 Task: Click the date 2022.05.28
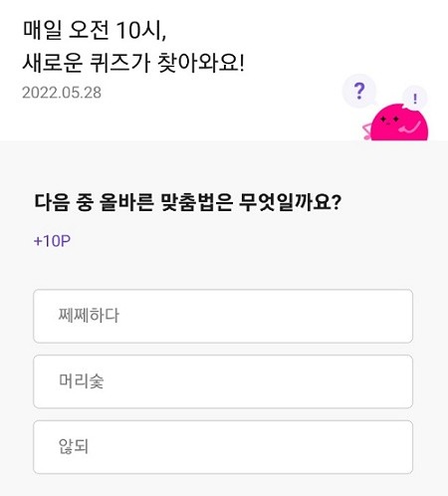[x=62, y=93]
